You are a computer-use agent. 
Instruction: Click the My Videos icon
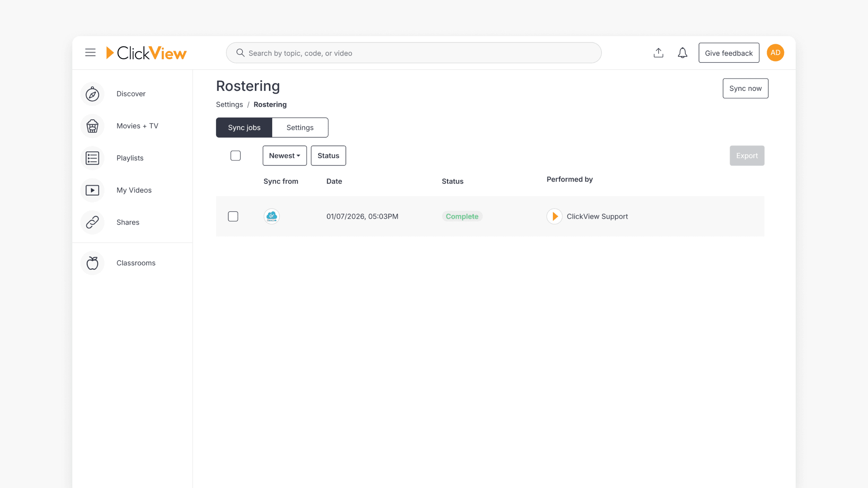92,190
